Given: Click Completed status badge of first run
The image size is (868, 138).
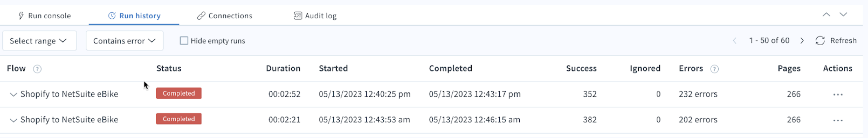Looking at the screenshot, I should [178, 93].
